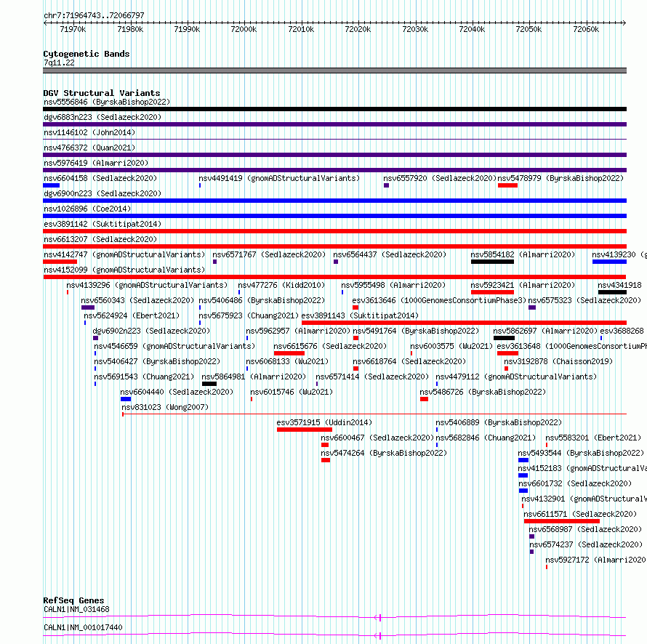This screenshot has height=644, width=647.
Task: Click the red bar under nsv5923421
Action: pos(492,292)
